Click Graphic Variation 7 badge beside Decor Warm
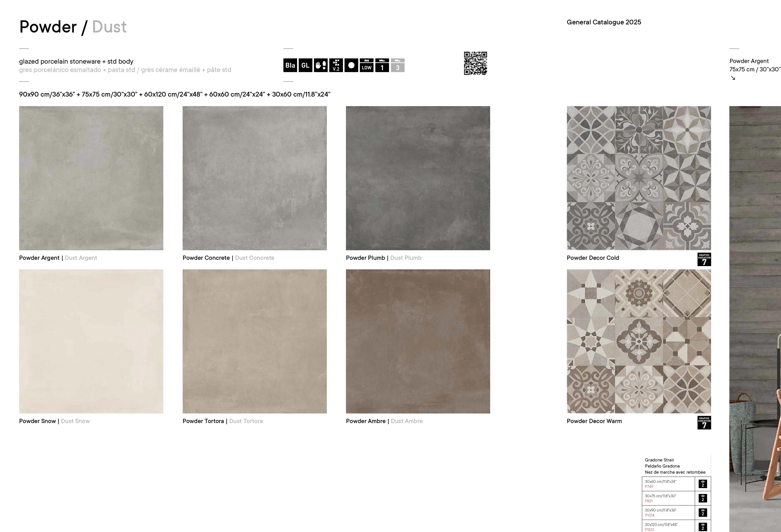 pos(704,423)
